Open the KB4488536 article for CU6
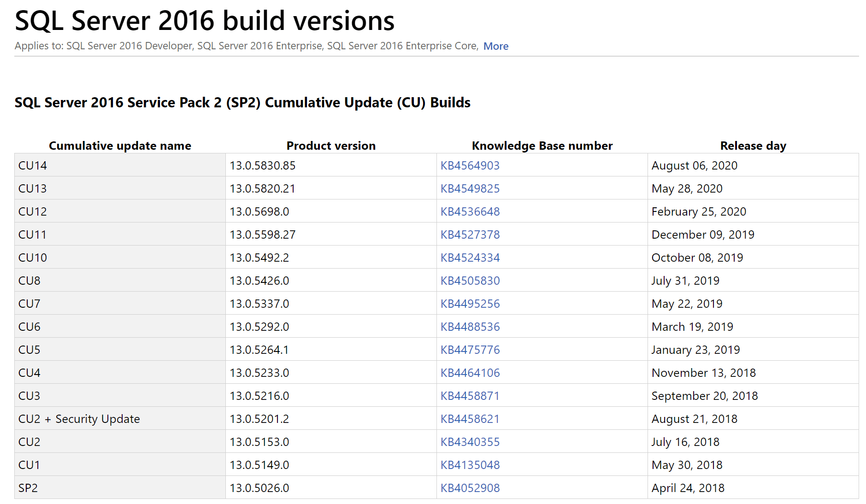866x504 pixels. tap(470, 326)
